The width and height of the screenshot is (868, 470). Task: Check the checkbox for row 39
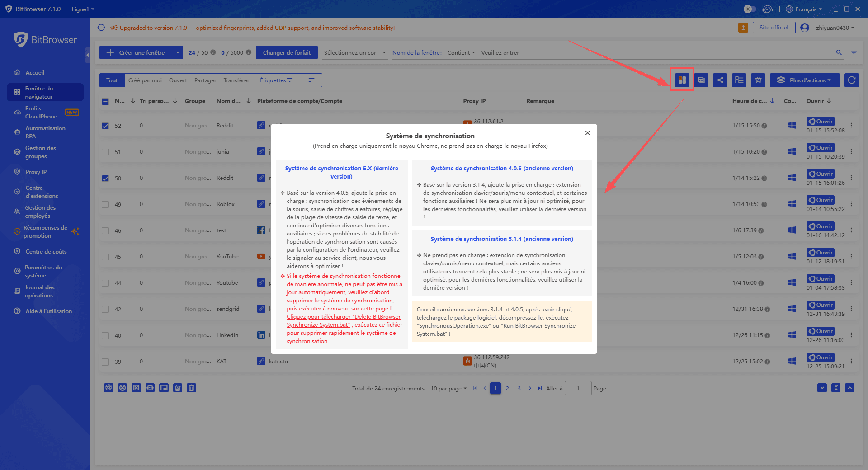click(105, 362)
